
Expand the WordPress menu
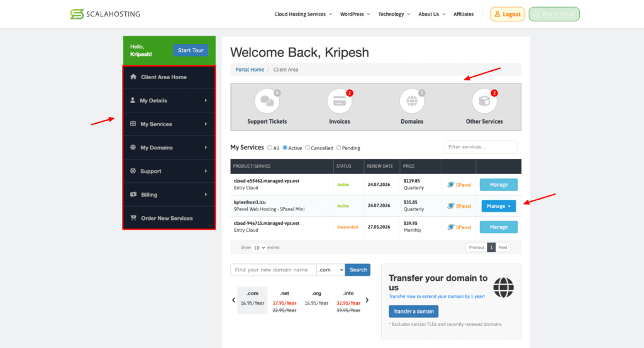click(x=355, y=14)
